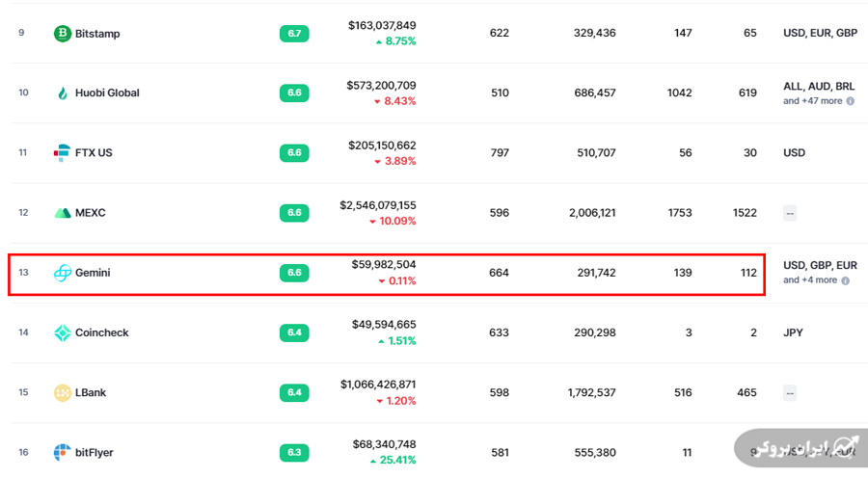Click the Gemini logo icon
Viewport: 868px width, 478px height.
click(x=63, y=273)
